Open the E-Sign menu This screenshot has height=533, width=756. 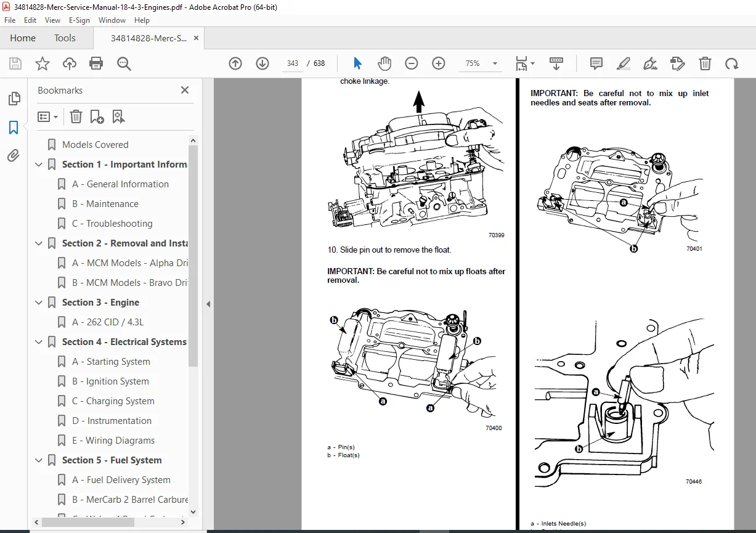79,20
